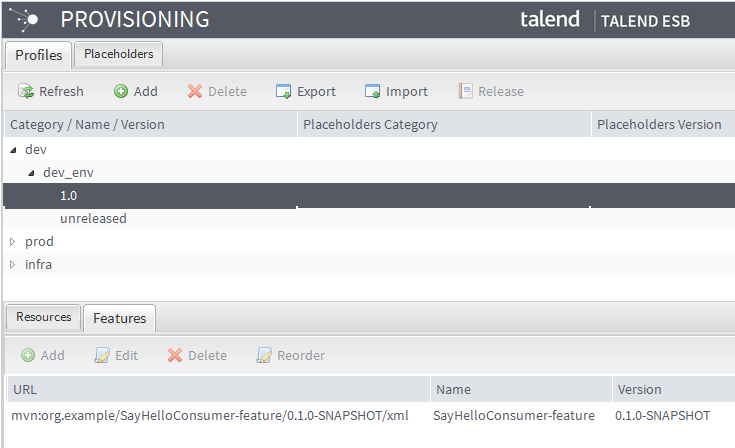Collapse the dev_env profile node
The image size is (735, 448).
coord(32,172)
